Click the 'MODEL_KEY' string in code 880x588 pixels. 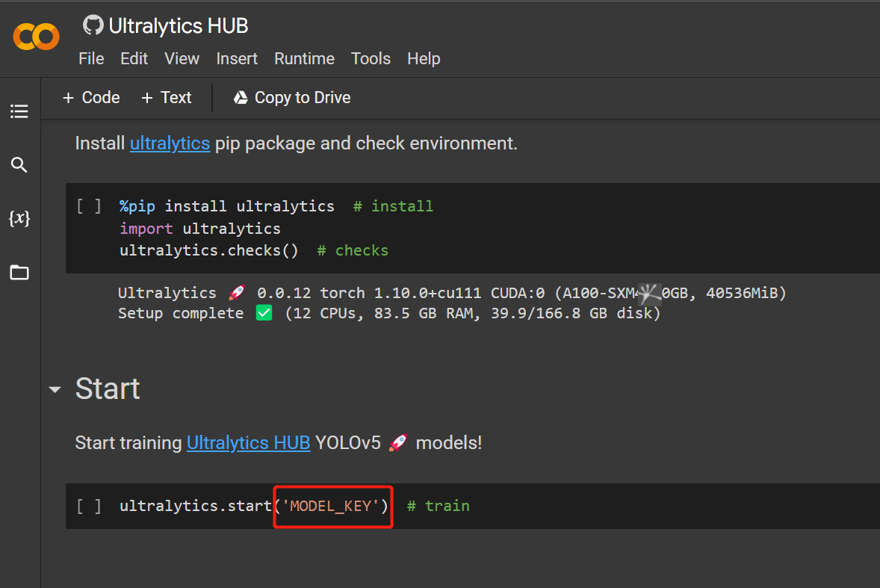click(x=331, y=506)
